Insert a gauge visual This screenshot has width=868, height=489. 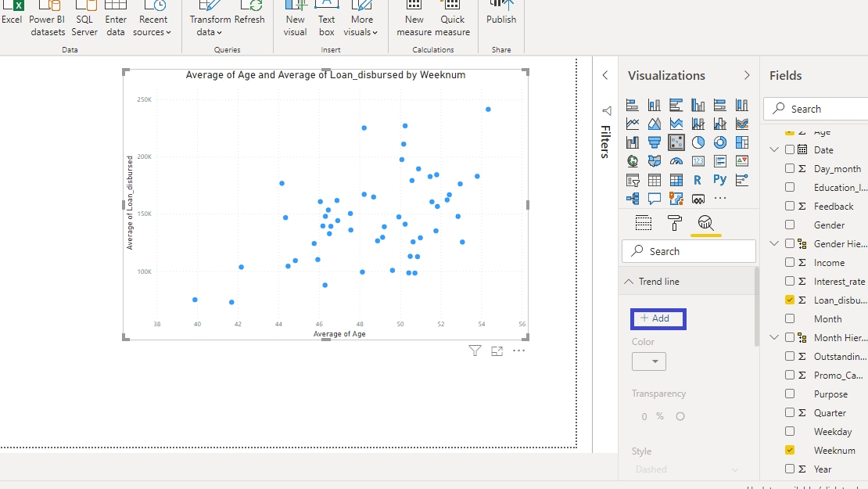pyautogui.click(x=676, y=161)
